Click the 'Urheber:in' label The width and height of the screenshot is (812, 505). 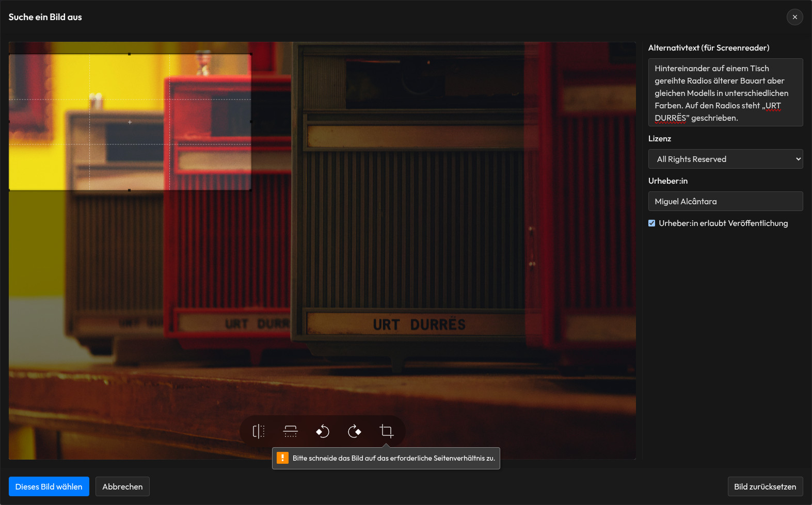(668, 181)
